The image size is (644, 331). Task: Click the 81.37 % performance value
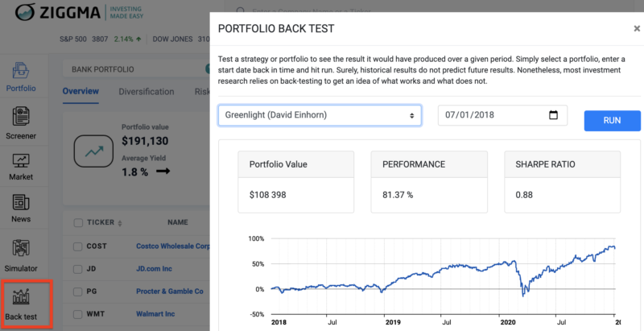click(398, 195)
